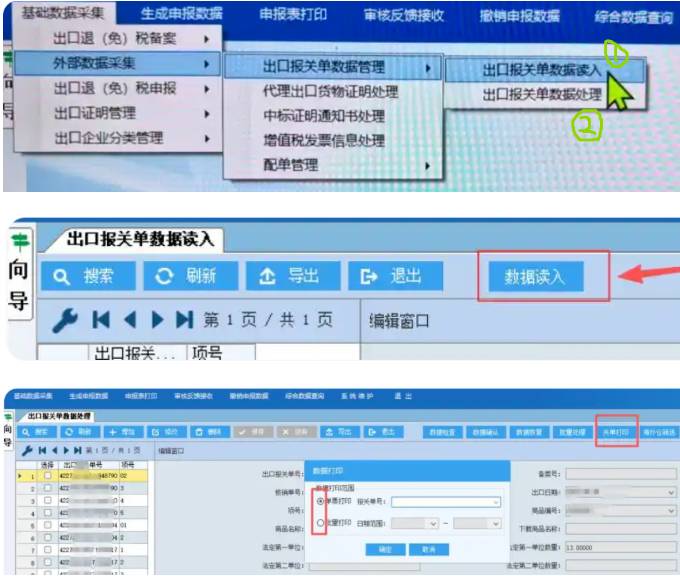Viewport: 680px width, 576px height.
Task: Click the 数据读入 button
Action: [536, 276]
